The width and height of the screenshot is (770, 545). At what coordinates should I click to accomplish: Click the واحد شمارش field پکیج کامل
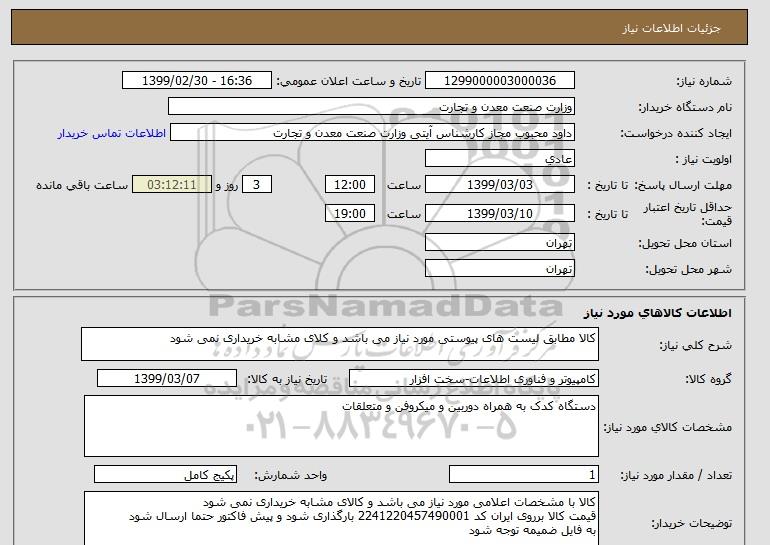[x=165, y=475]
